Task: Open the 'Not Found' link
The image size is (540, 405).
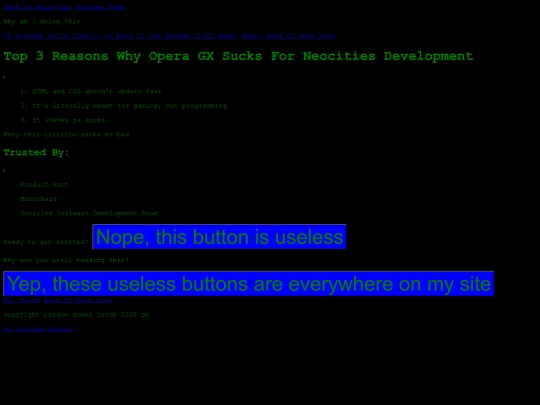Action: [22, 300]
